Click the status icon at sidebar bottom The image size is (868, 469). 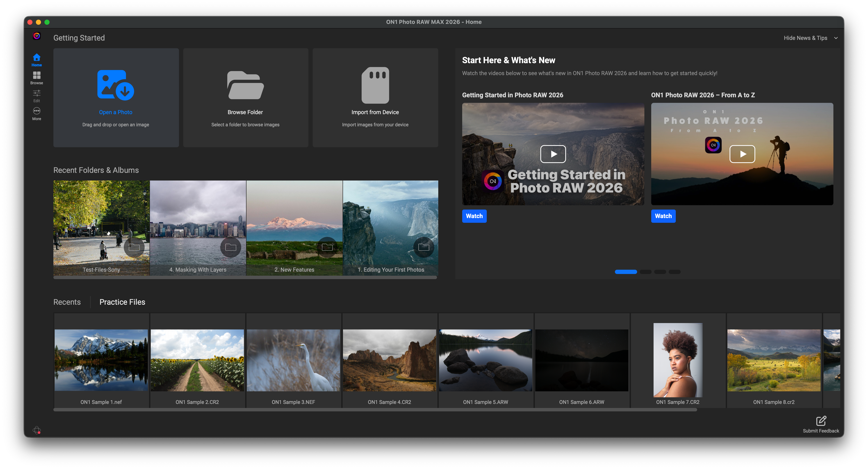point(37,430)
